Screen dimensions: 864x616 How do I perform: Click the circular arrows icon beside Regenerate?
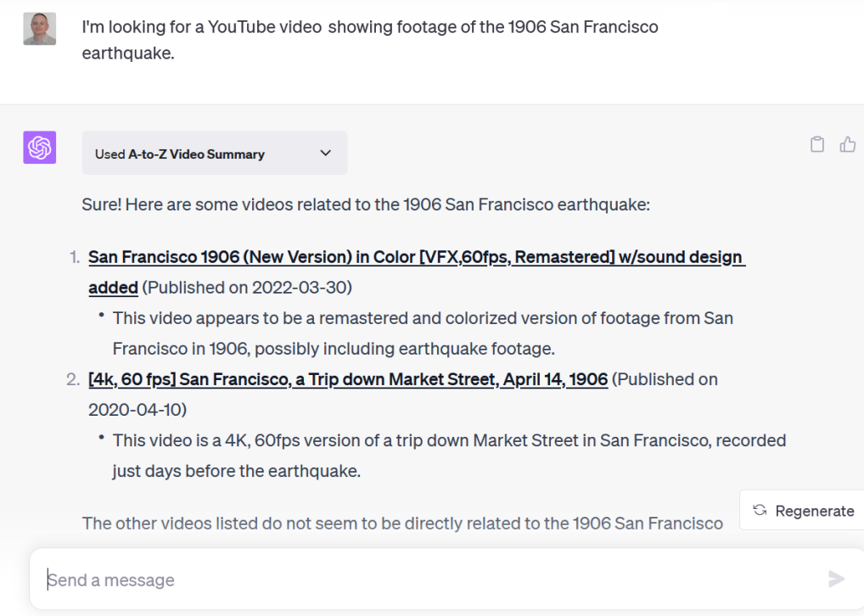click(x=760, y=510)
